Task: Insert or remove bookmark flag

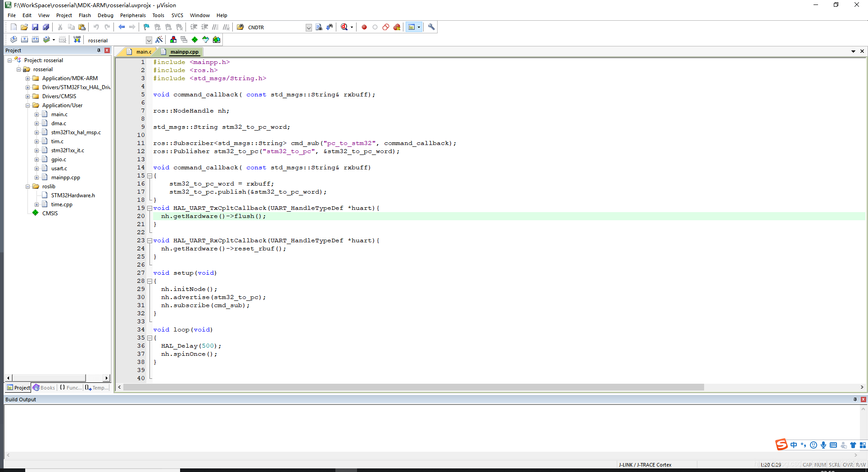Action: (x=146, y=27)
